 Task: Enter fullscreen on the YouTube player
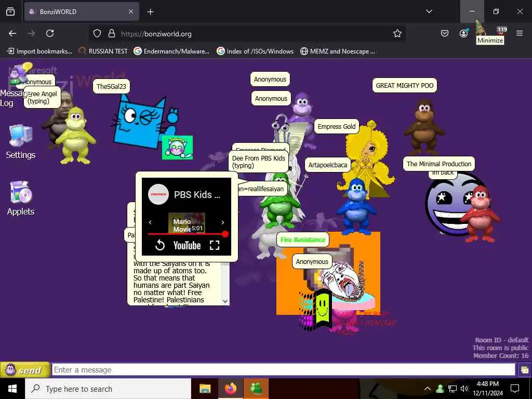click(215, 245)
